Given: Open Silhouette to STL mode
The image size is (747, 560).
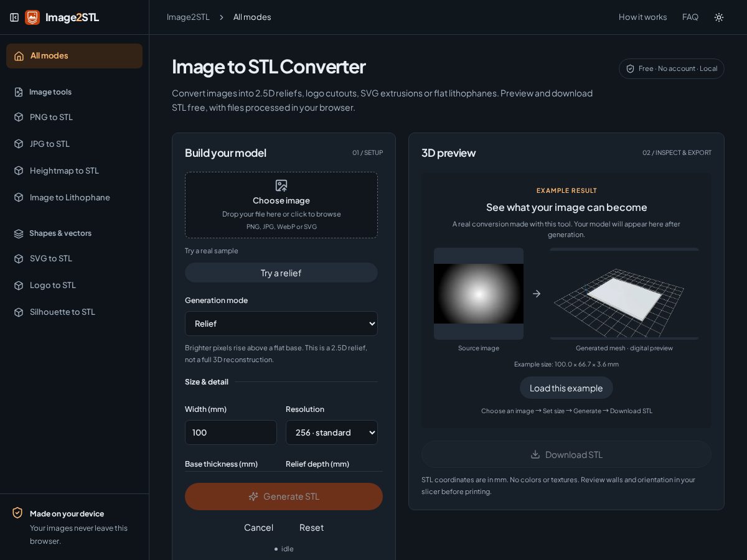Looking at the screenshot, I should 74,312.
